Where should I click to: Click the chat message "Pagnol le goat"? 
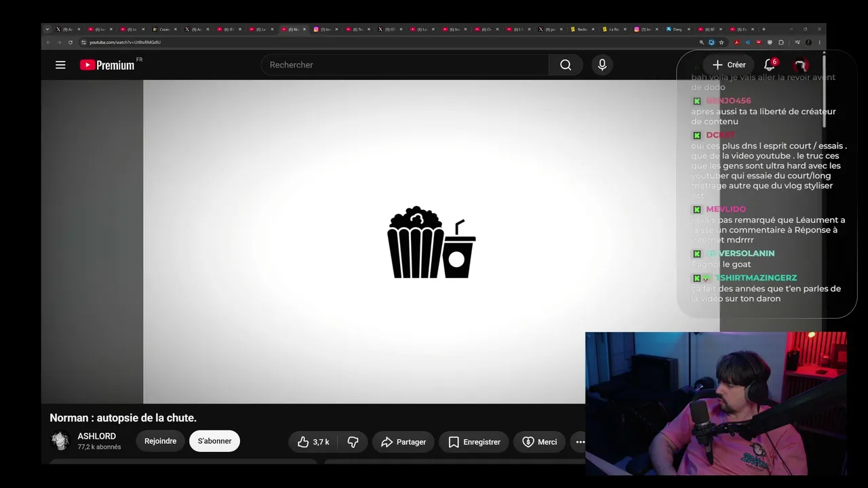coord(721,264)
